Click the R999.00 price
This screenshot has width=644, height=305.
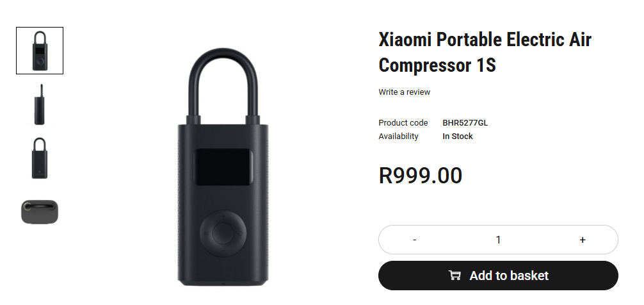(420, 175)
